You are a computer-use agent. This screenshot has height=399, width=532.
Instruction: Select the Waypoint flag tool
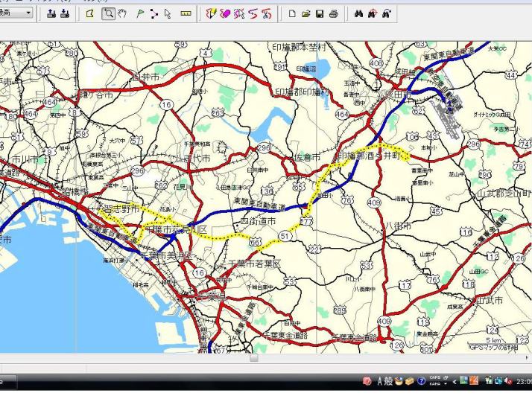tap(140, 13)
